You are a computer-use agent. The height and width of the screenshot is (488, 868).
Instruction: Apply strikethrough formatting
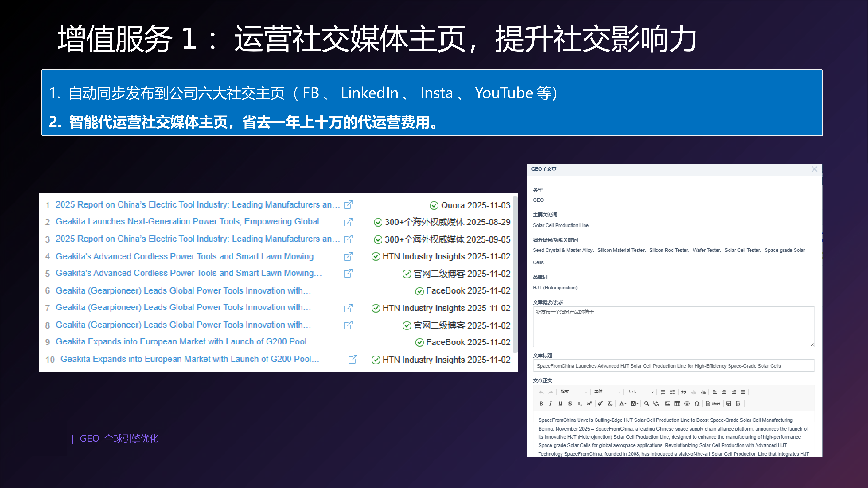tap(570, 403)
